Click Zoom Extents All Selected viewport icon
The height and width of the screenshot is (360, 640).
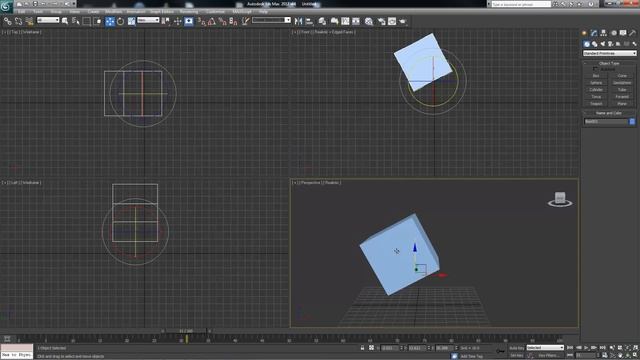[636, 348]
